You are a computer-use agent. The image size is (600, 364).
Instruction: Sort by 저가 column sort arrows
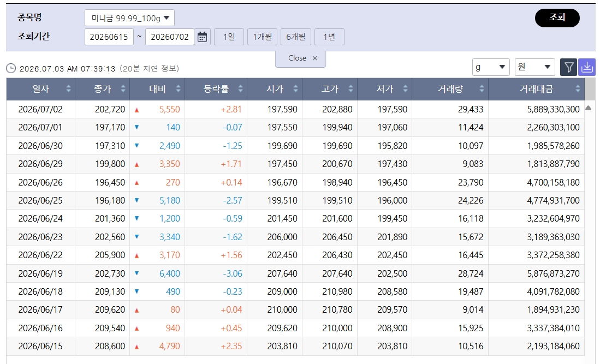click(405, 89)
